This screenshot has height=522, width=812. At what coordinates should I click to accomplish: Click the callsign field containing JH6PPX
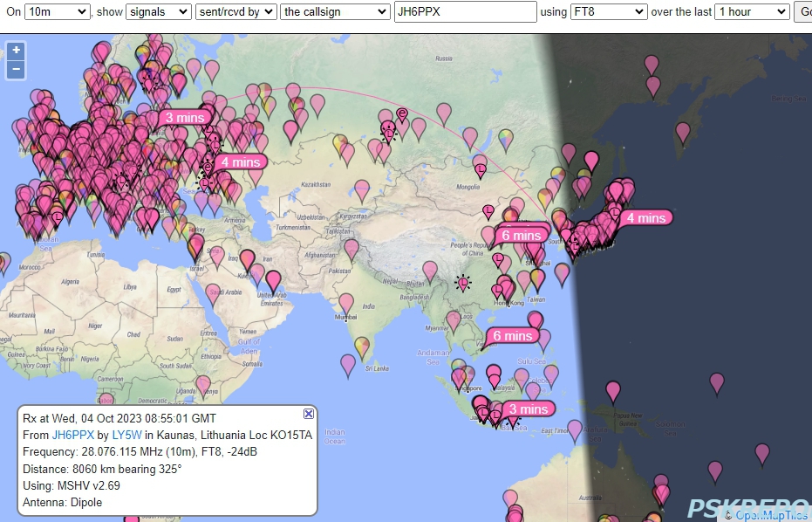tap(465, 11)
